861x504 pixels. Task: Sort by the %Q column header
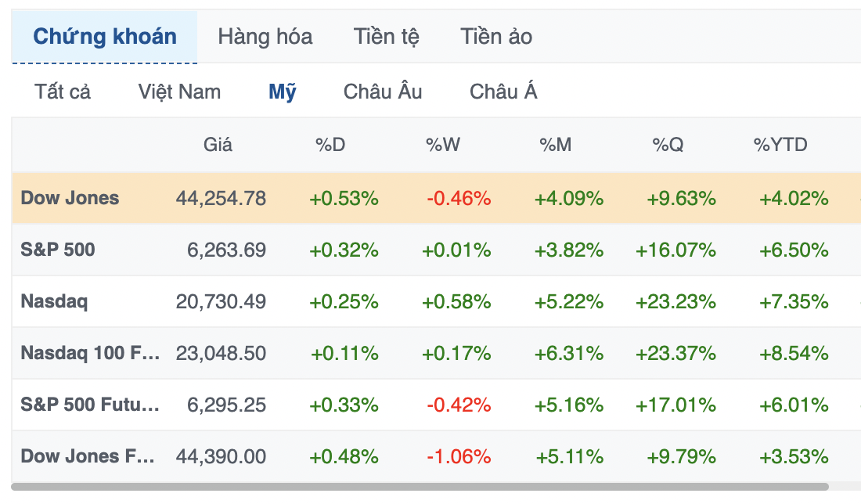click(668, 145)
